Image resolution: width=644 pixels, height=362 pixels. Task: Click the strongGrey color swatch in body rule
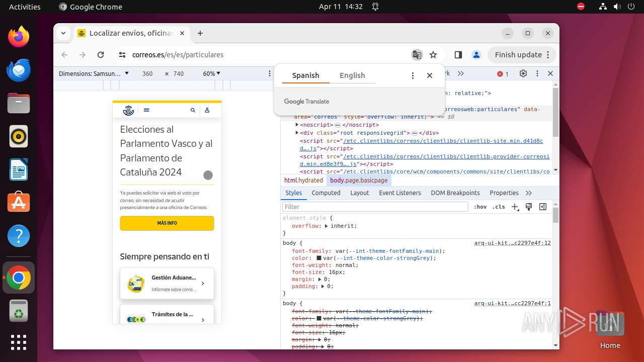pyautogui.click(x=318, y=258)
